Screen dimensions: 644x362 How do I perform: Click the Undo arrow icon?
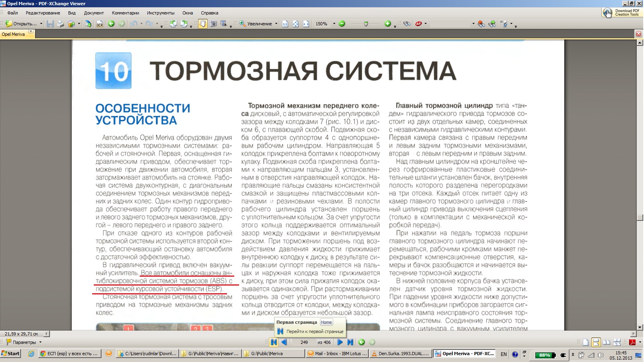point(134,24)
